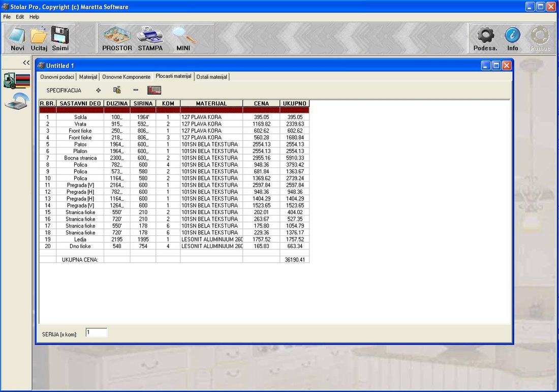Switch to Osnovni podaci tab

pyautogui.click(x=57, y=77)
